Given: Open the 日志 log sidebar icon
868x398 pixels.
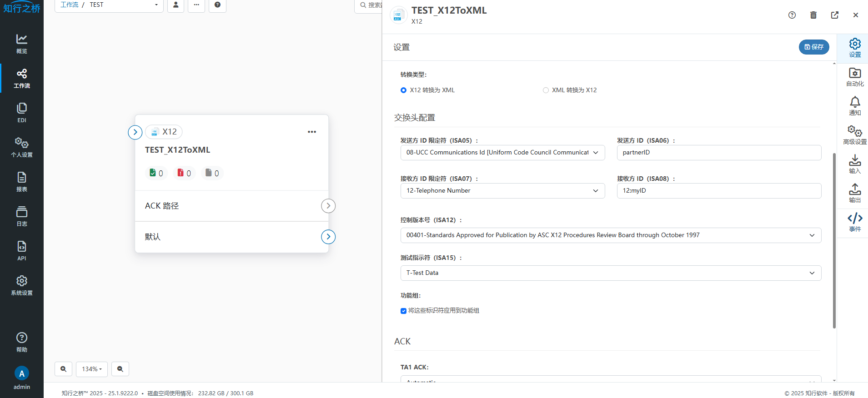Looking at the screenshot, I should pos(21,216).
